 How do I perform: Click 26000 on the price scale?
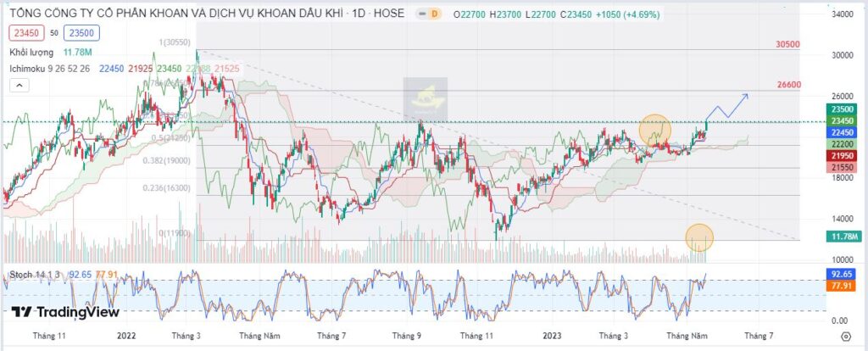(842, 96)
